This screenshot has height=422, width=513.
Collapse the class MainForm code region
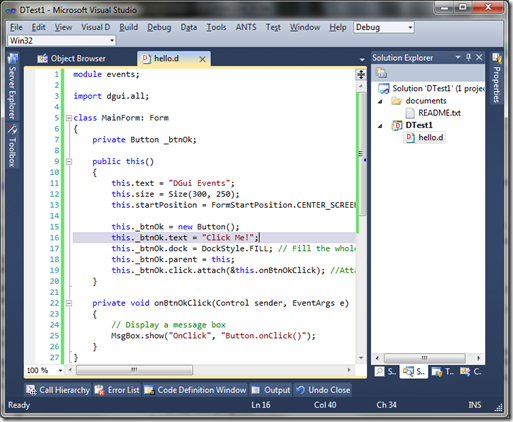(69, 118)
